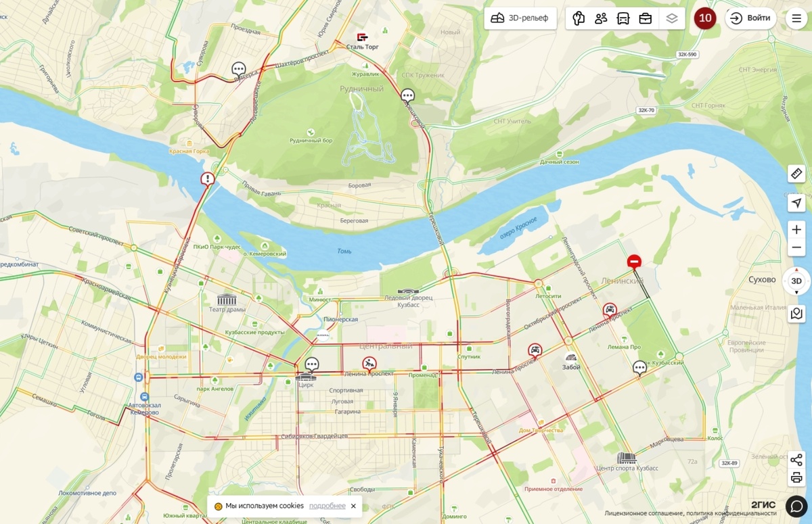The image size is (812, 524).
Task: Center the map on my location
Action: coord(796,203)
